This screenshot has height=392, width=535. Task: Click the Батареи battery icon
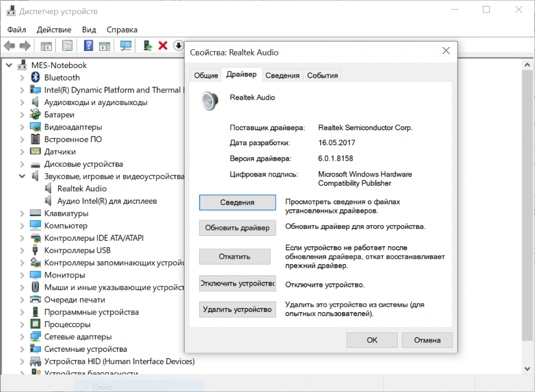(35, 114)
